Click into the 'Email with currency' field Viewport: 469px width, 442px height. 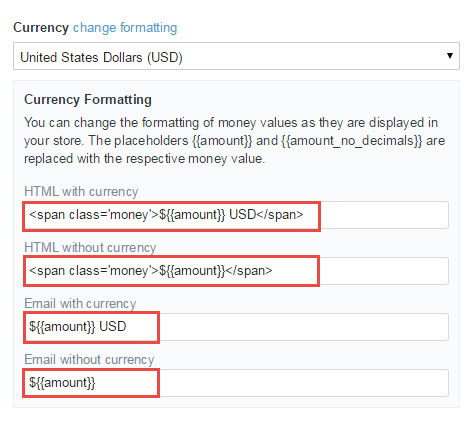pyautogui.click(x=236, y=327)
